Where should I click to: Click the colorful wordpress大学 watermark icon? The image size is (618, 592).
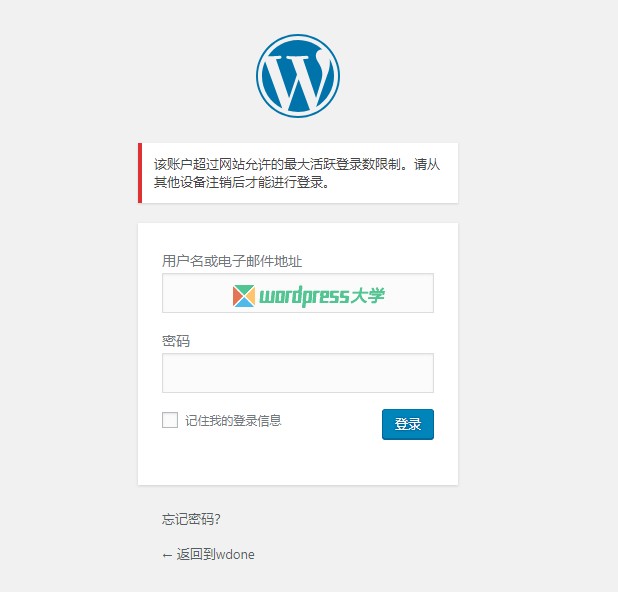[244, 296]
